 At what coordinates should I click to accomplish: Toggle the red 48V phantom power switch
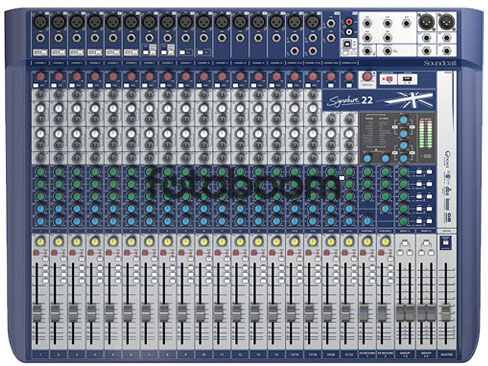389,79
